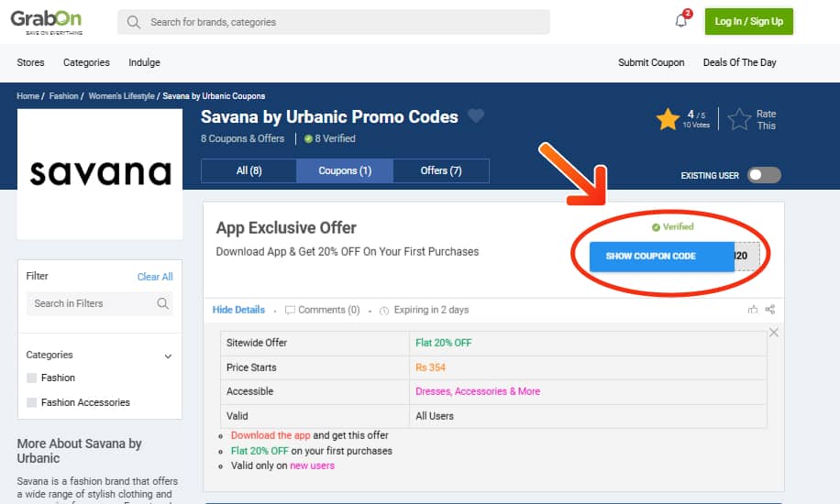Click the App Exclusive Offer title

tap(286, 228)
